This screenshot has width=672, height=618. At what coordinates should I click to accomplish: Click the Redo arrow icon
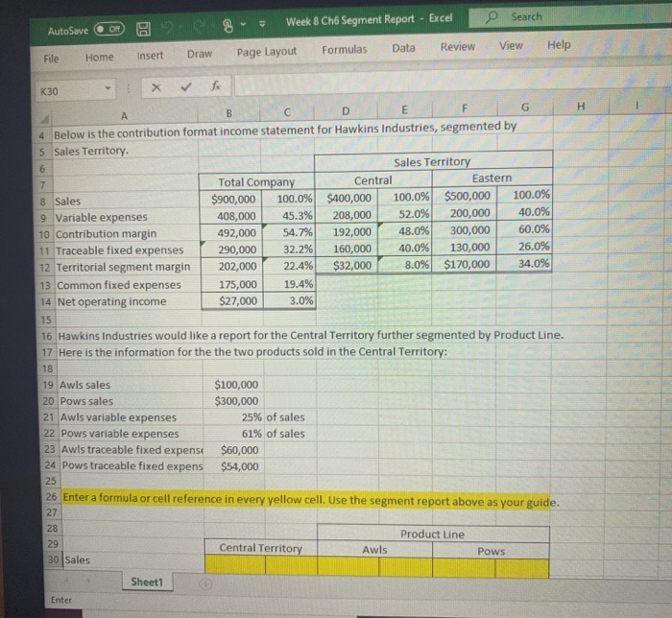click(x=201, y=27)
